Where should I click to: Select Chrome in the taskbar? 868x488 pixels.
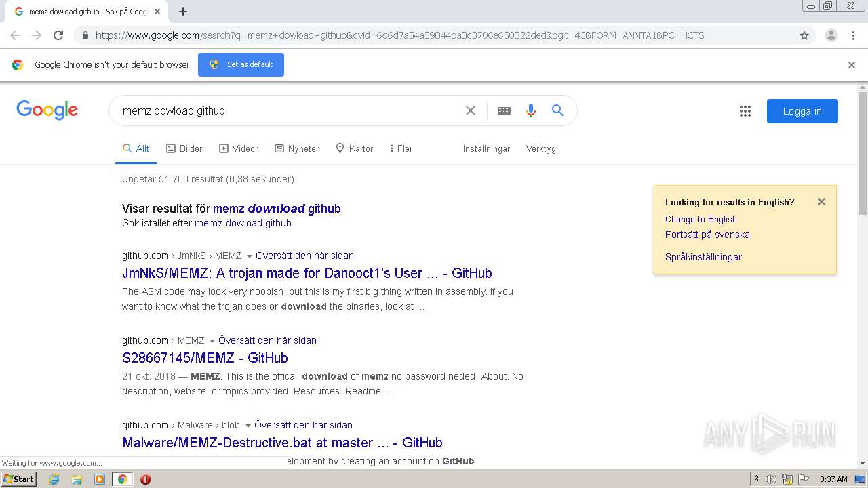122,479
